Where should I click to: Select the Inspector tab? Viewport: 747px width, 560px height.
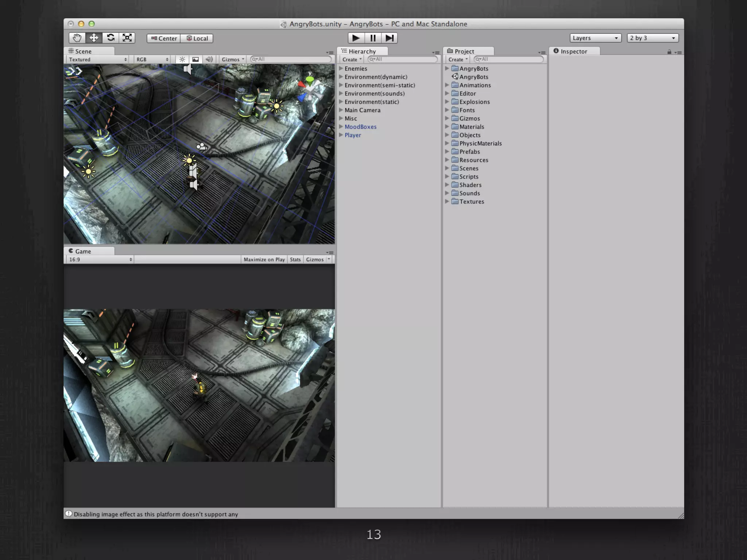573,51
